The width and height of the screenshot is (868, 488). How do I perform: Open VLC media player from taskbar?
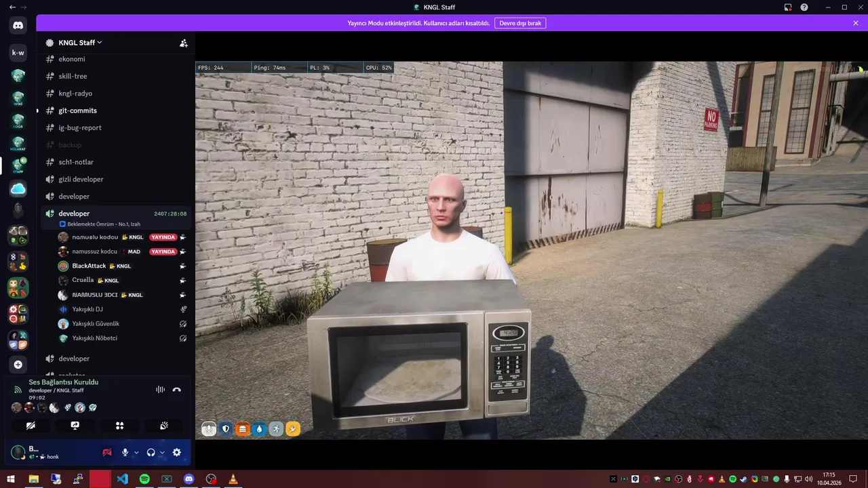point(233,479)
